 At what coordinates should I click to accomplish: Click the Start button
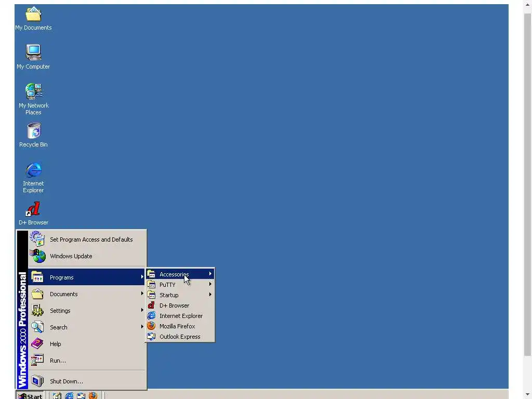(30, 395)
